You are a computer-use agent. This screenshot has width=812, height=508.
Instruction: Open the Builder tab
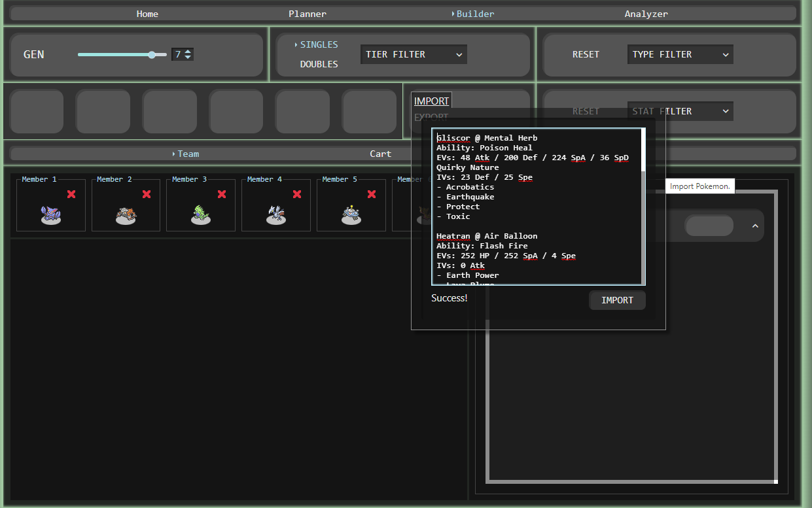[475, 14]
